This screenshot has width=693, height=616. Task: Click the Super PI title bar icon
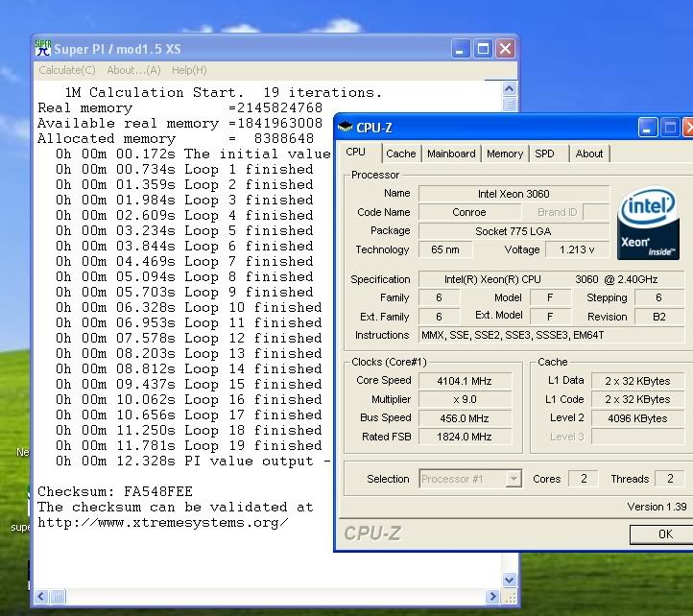43,48
